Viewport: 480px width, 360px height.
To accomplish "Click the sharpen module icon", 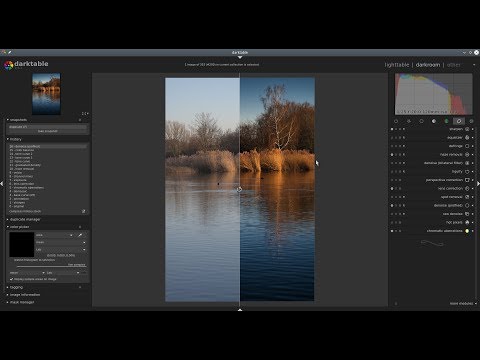I will [x=467, y=129].
